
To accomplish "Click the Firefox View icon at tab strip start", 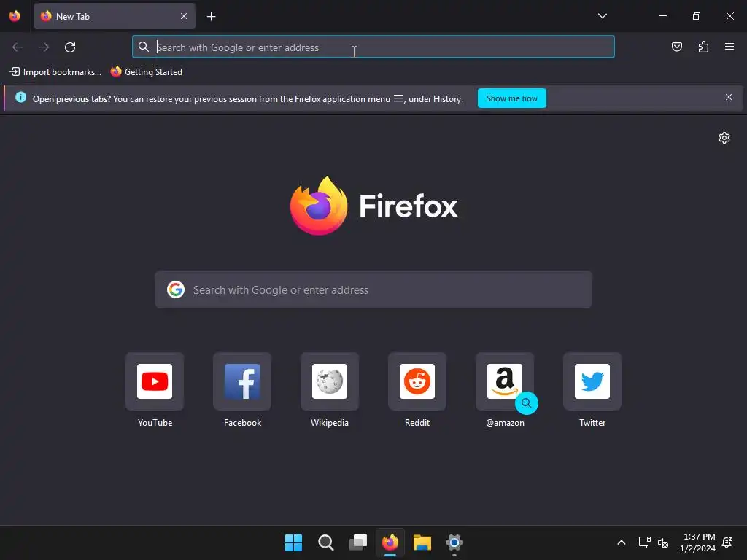I will (15, 16).
